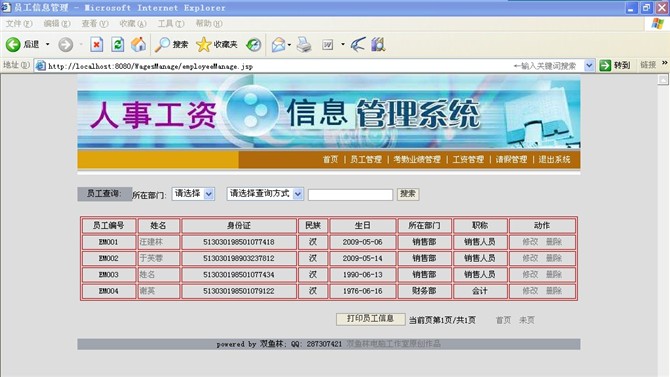Click the Edit with Word icon
The height and width of the screenshot is (377, 670).
[328, 44]
